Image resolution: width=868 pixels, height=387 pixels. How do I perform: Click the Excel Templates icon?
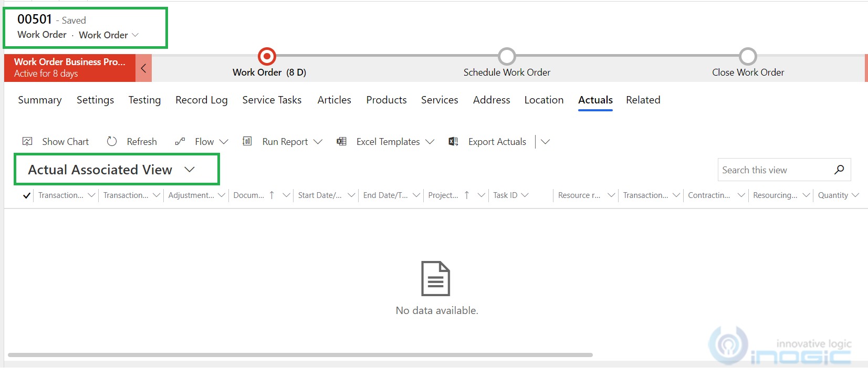coord(341,141)
